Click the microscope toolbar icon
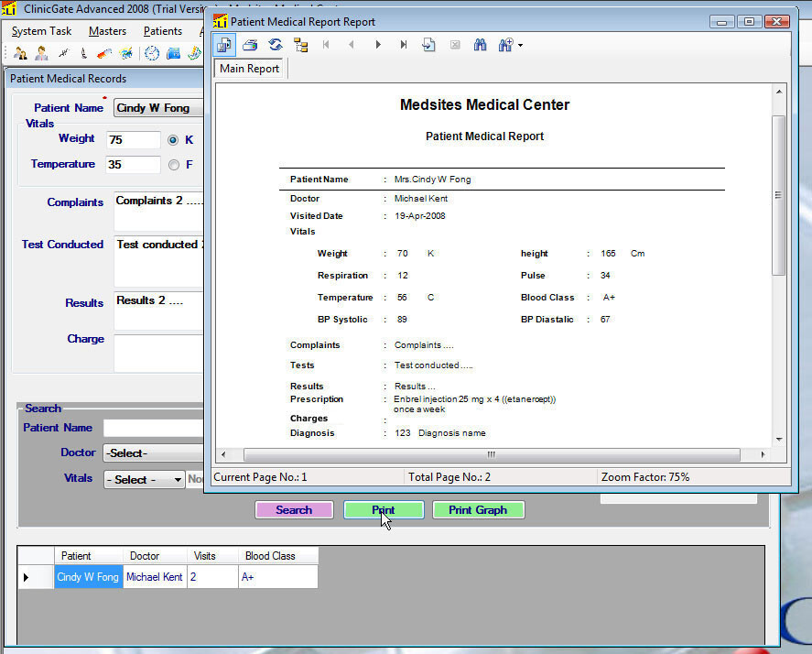 coord(83,53)
